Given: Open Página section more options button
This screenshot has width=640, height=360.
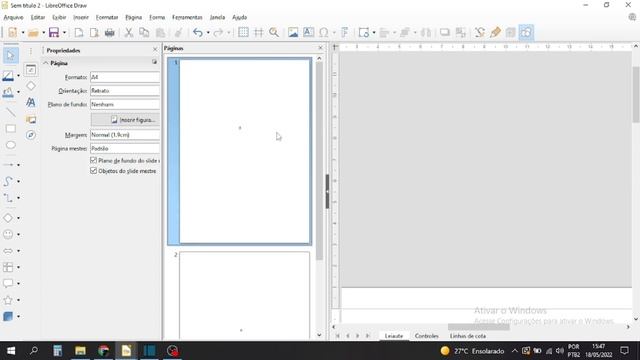Looking at the screenshot, I should (154, 62).
